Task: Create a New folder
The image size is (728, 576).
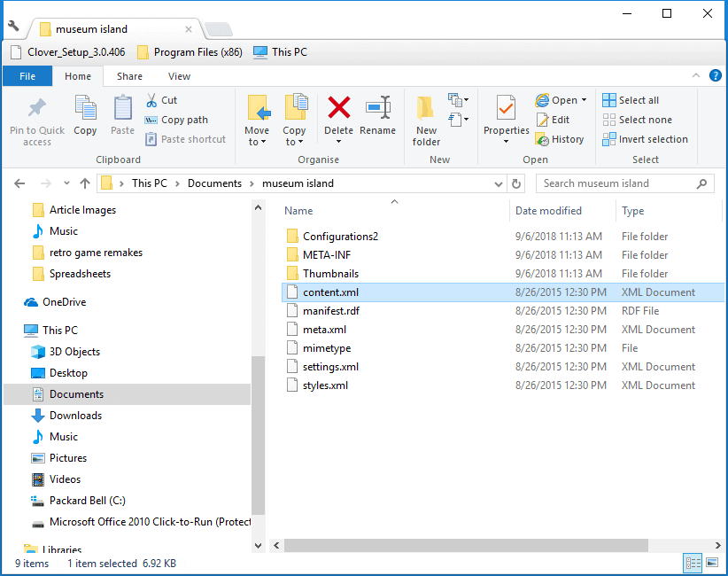Action: [426, 121]
